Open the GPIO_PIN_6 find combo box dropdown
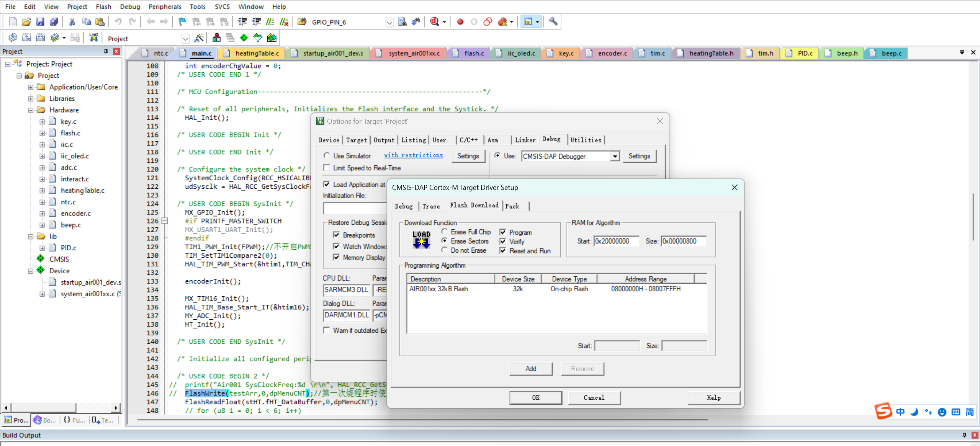This screenshot has height=446, width=980. click(x=389, y=22)
